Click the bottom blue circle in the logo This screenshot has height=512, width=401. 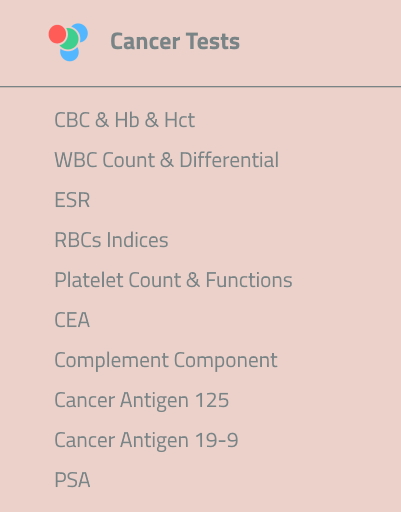tap(69, 55)
